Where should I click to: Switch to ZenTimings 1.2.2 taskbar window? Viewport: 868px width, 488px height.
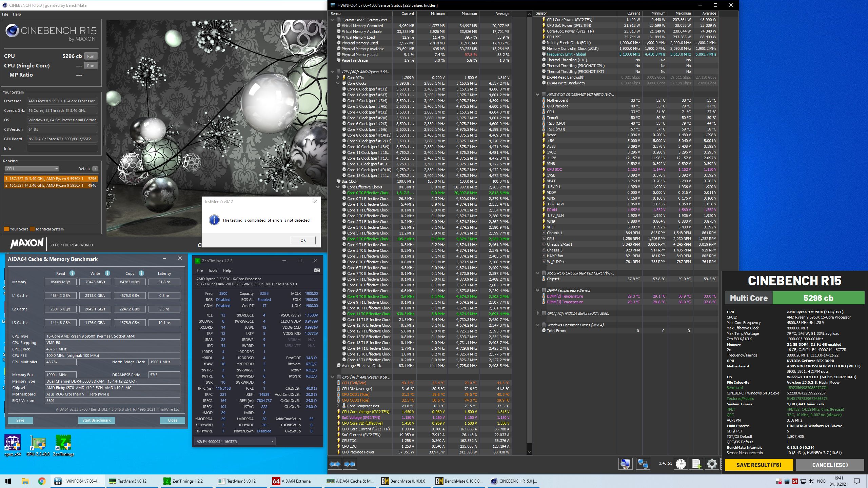188,481
